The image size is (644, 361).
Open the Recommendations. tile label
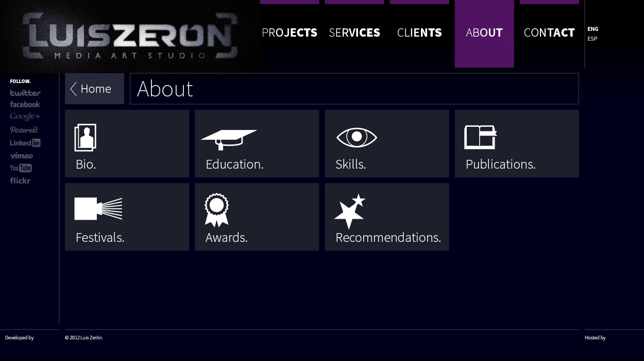388,237
